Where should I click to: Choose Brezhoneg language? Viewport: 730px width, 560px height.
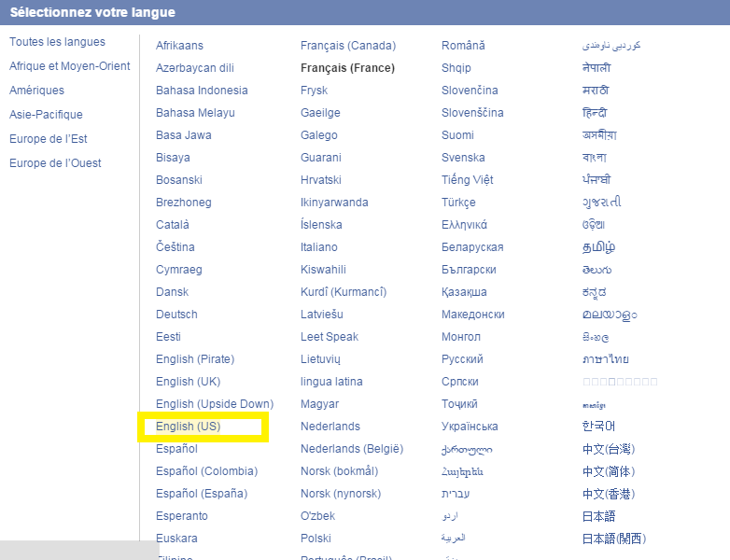point(184,202)
